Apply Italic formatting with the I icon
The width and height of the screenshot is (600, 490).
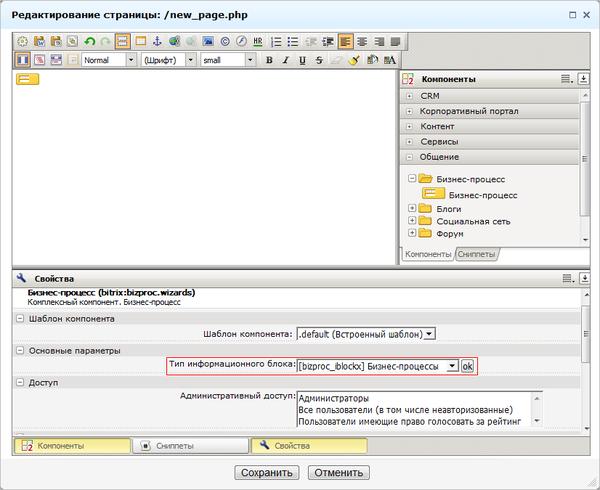click(285, 60)
